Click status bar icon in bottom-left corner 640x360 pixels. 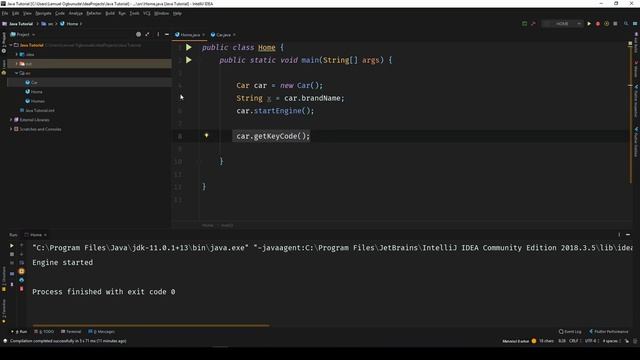[x=5, y=341]
